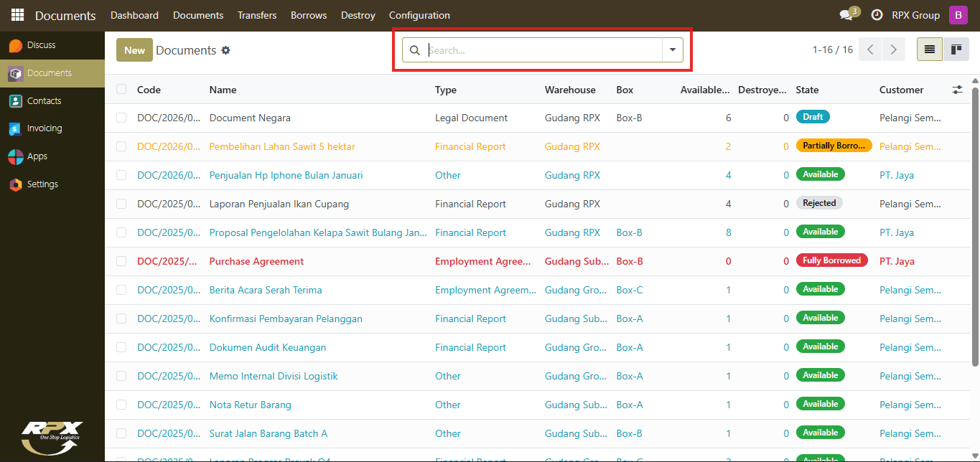Click the 1-16 / 16 pager counter
The height and width of the screenshot is (462, 980).
[x=833, y=49]
